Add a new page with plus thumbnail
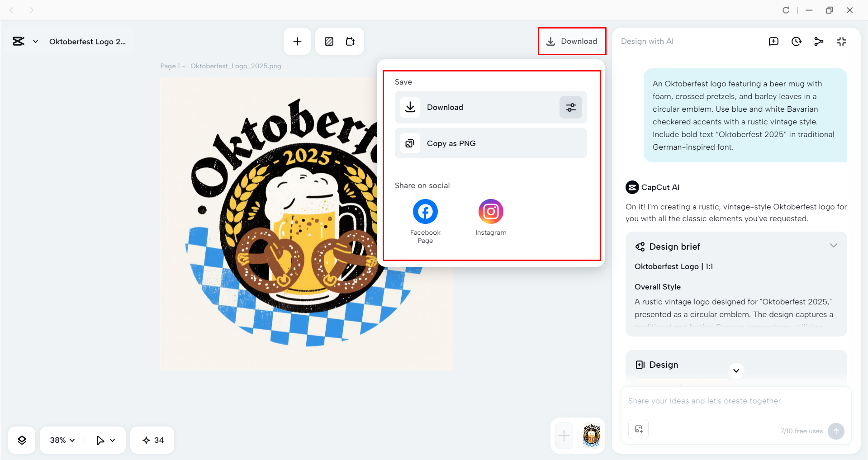 (564, 436)
